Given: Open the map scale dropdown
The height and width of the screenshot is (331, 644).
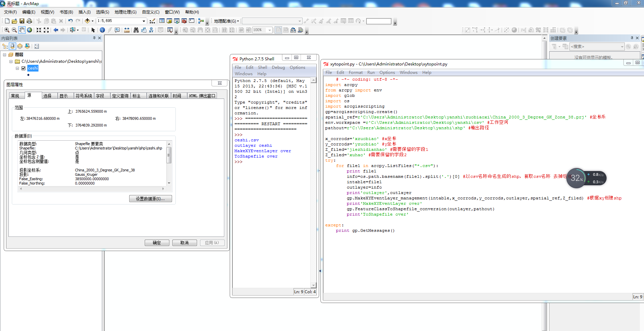Looking at the screenshot, I should 144,21.
